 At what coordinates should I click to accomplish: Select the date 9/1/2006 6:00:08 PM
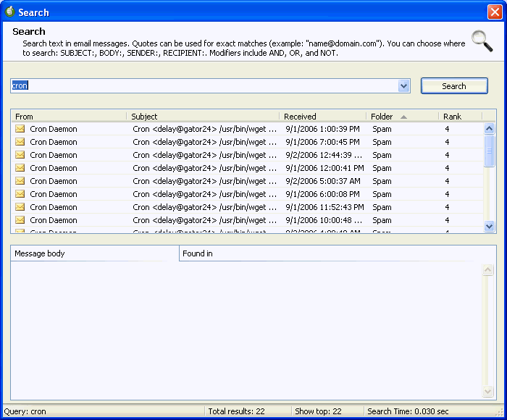point(322,194)
